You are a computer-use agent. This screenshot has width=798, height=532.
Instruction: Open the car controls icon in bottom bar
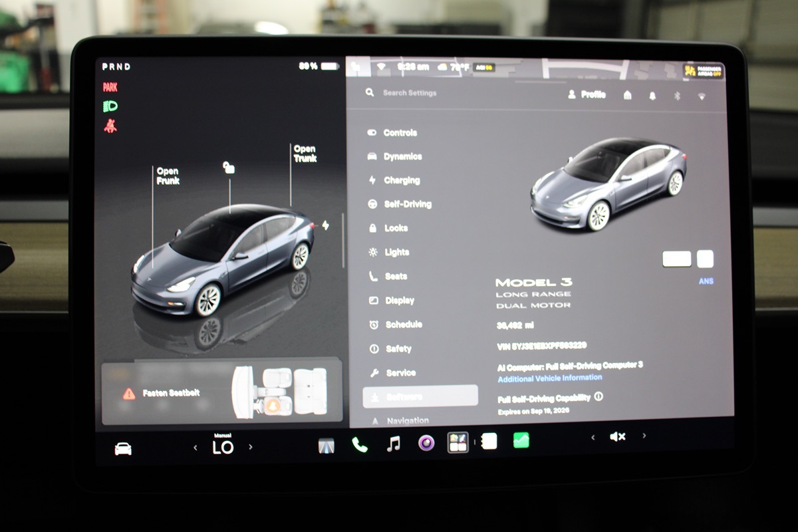[123, 449]
